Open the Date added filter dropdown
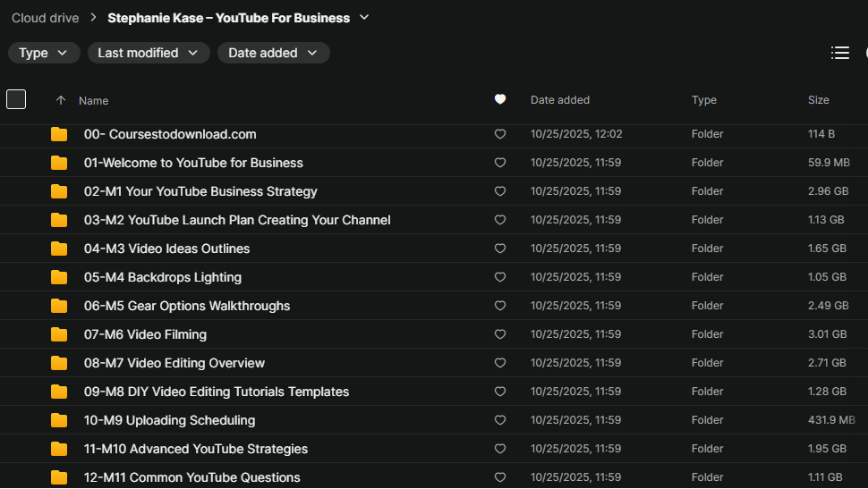Image resolution: width=868 pixels, height=489 pixels. (x=273, y=53)
